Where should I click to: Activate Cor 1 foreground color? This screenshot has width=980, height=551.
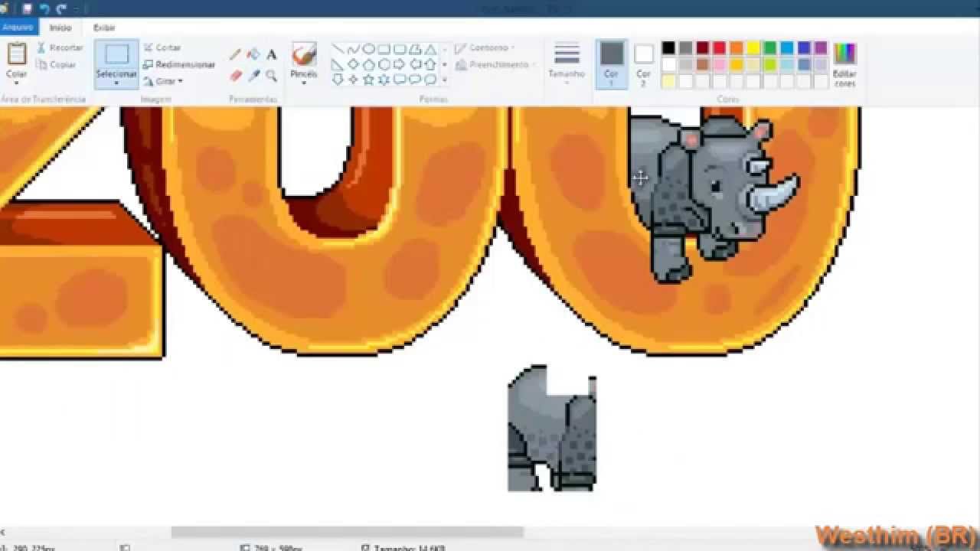[611, 63]
